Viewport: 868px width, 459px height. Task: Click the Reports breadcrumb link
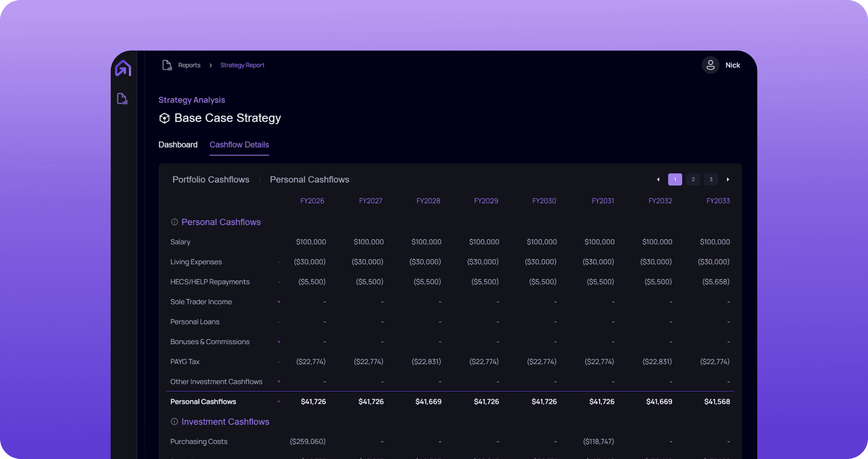pyautogui.click(x=189, y=65)
